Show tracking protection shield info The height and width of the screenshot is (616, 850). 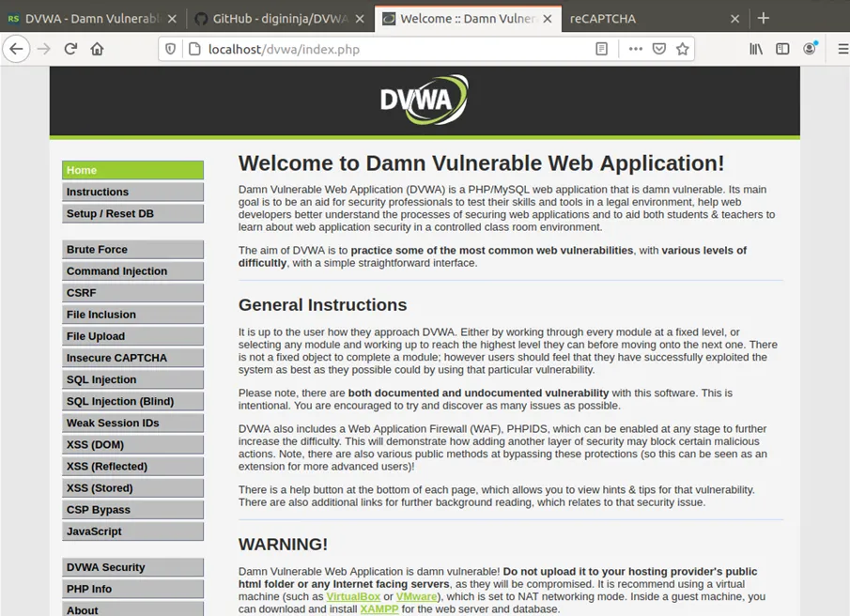pyautogui.click(x=170, y=50)
